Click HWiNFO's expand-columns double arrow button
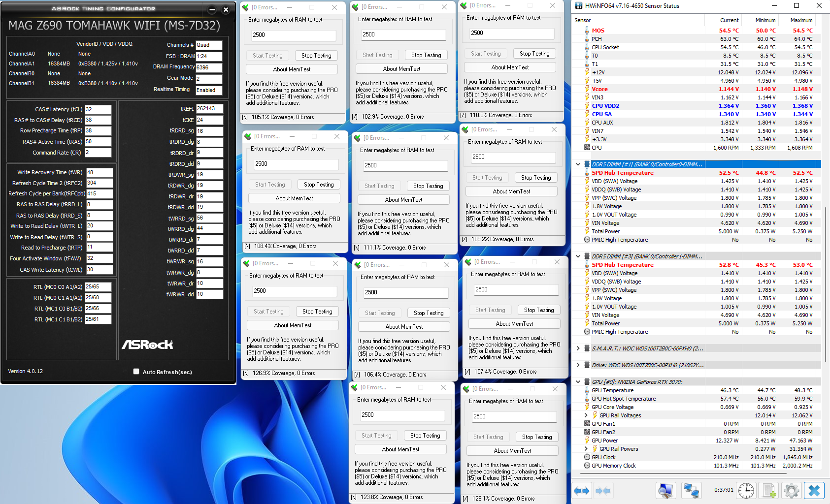The image size is (830, 504). point(582,490)
